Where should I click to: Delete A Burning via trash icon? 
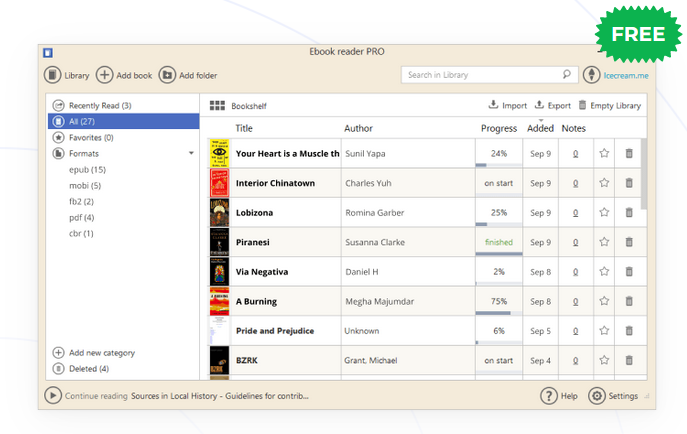click(629, 301)
